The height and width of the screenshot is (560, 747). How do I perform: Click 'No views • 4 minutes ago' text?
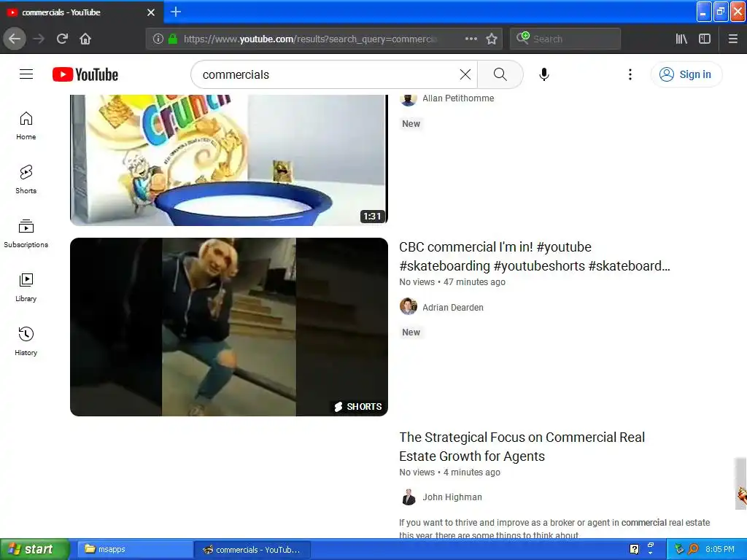pyautogui.click(x=449, y=472)
